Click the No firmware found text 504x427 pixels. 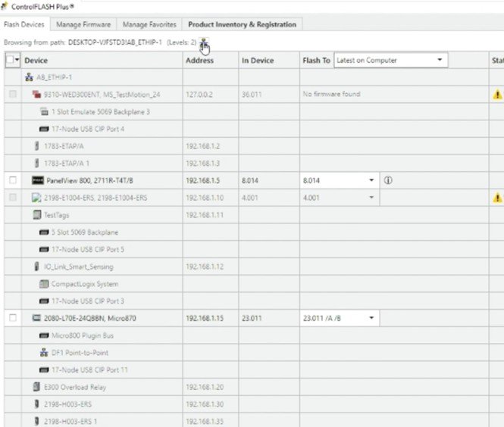(331, 94)
